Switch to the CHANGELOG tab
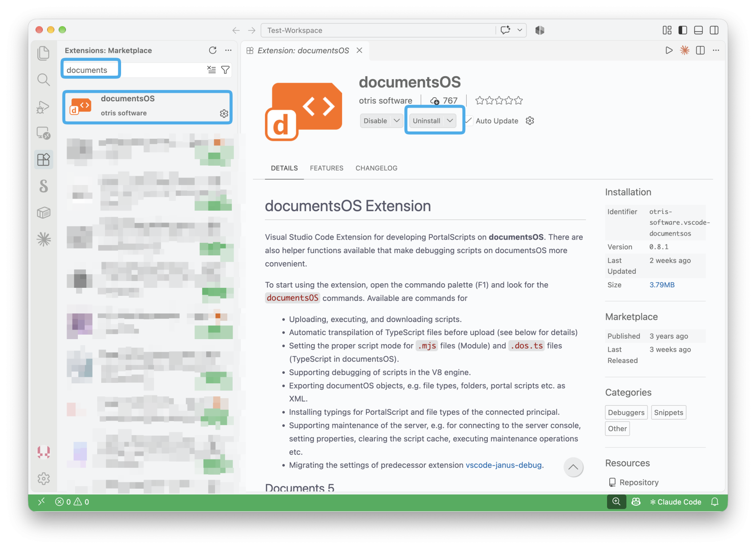756x549 pixels. tap(376, 168)
